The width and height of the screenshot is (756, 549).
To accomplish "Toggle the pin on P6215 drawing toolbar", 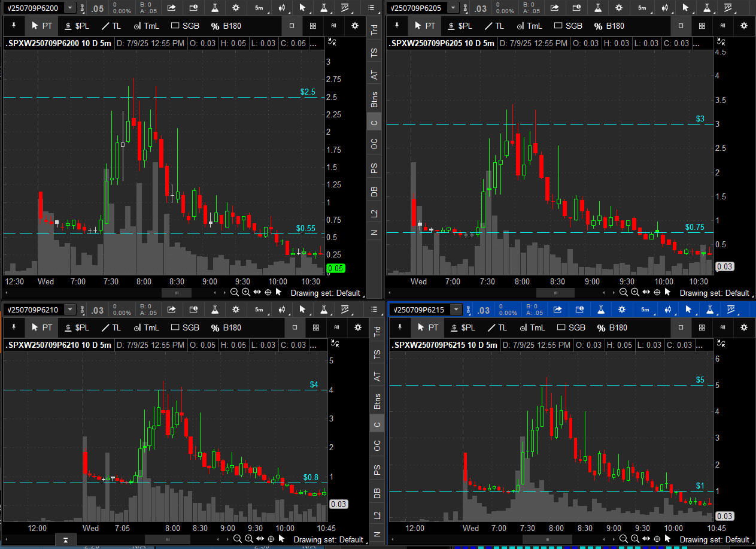I will [399, 327].
